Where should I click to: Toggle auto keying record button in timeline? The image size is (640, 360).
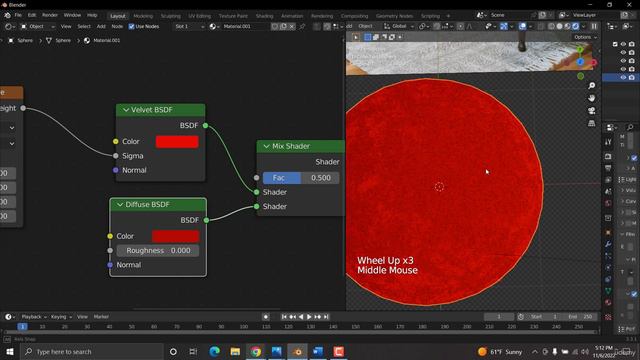pos(266,317)
